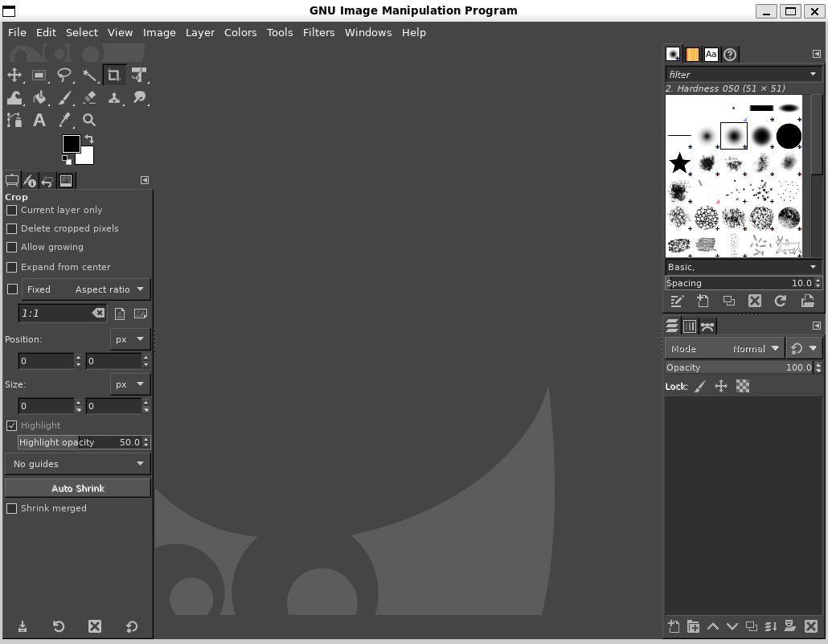Save tool preset icon at bottom-left
The image size is (828, 644).
point(23,626)
